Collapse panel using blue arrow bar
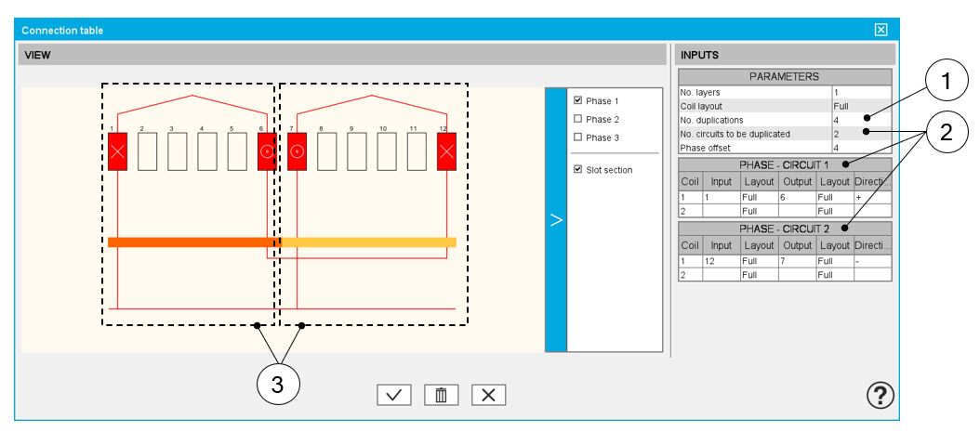The width and height of the screenshot is (980, 445). (x=555, y=220)
